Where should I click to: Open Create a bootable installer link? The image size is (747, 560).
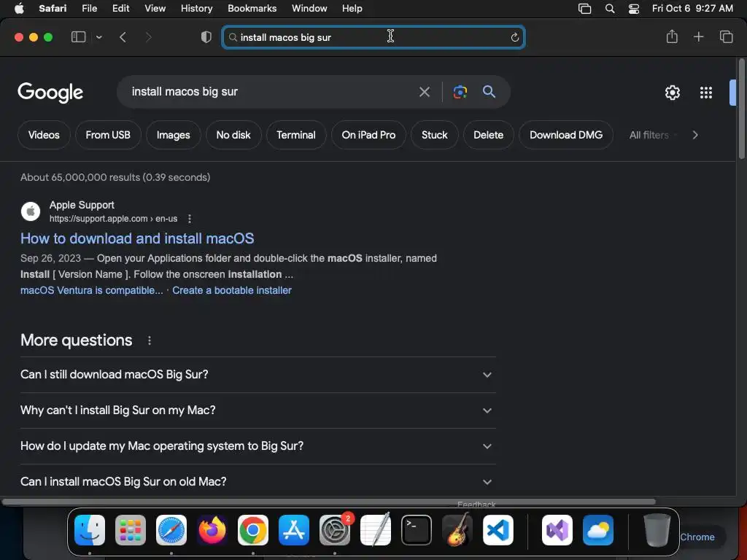[x=232, y=290]
